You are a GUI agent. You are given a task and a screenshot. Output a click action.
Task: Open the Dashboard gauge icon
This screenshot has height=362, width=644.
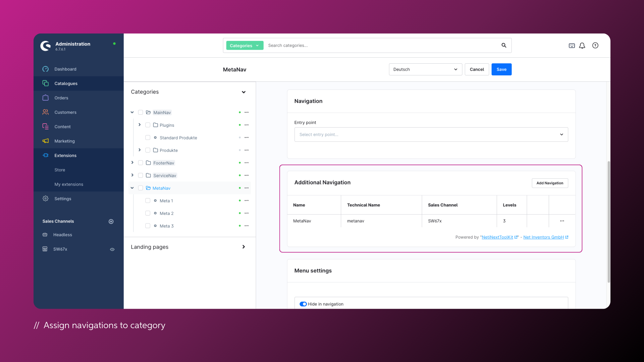tap(46, 69)
